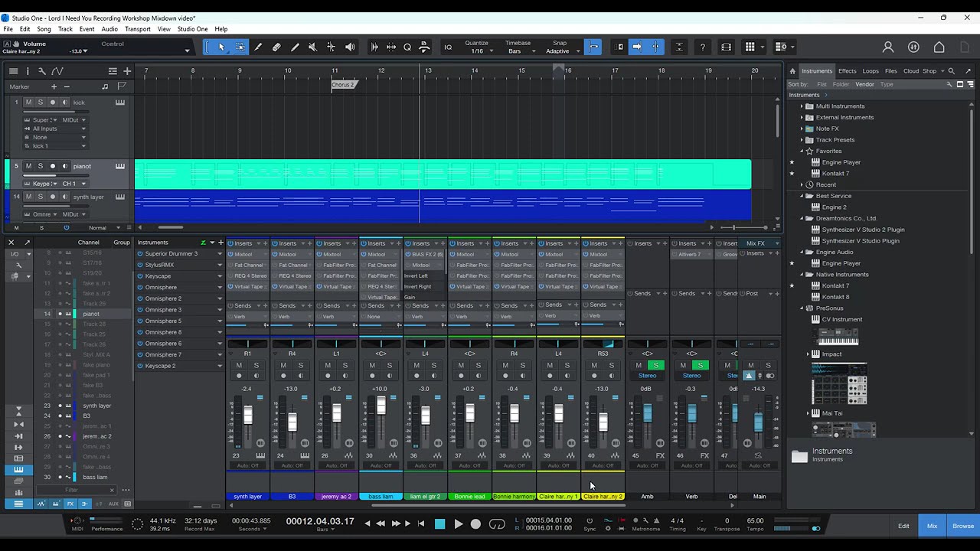Image resolution: width=980 pixels, height=551 pixels.
Task: Open the home start page icon
Action: (x=939, y=47)
